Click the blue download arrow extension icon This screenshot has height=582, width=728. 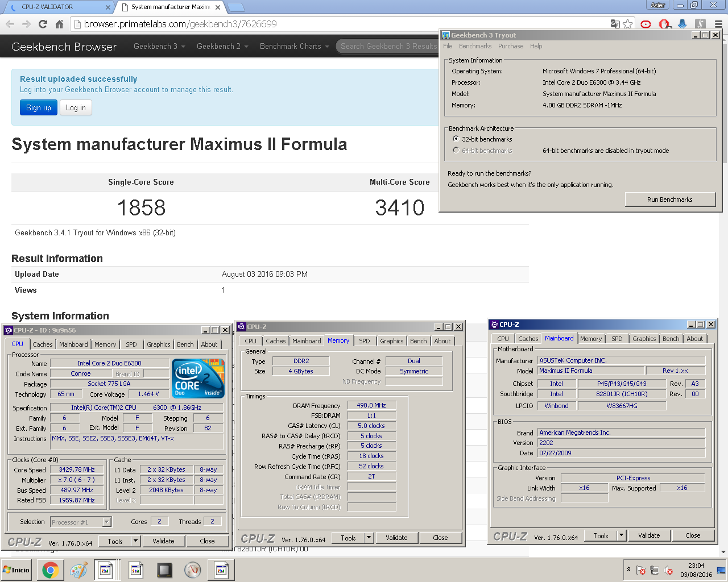(x=682, y=24)
